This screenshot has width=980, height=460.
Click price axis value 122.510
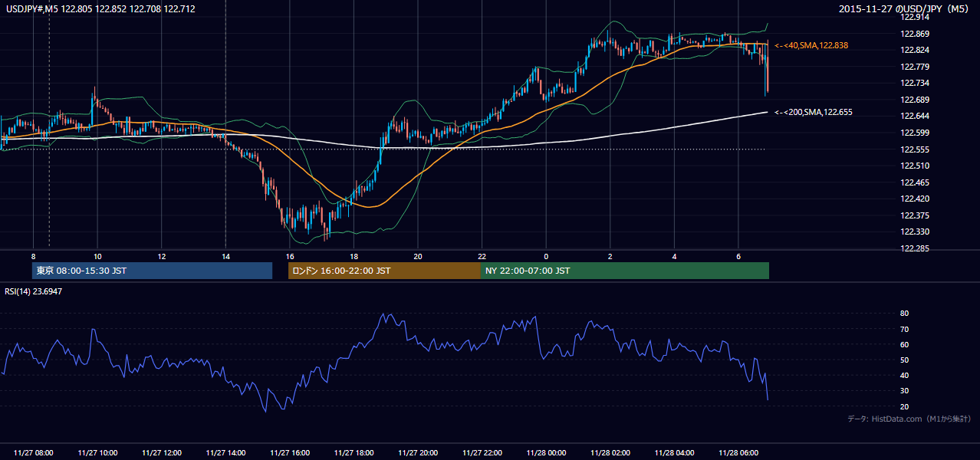(916, 166)
